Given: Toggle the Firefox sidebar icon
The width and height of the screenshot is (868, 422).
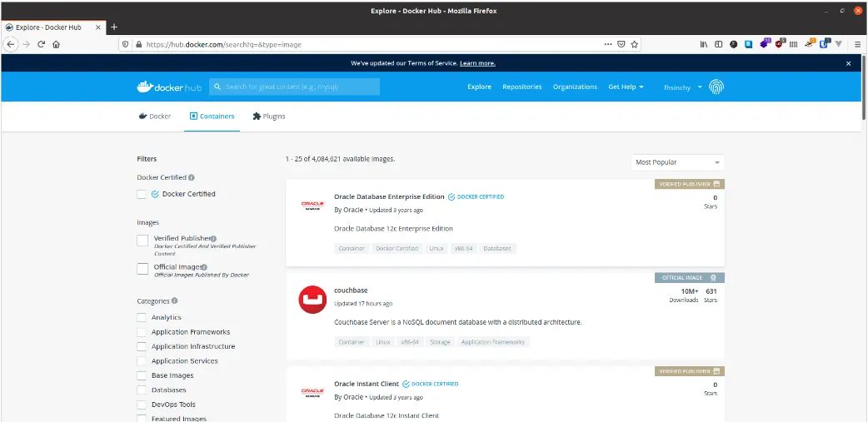Looking at the screenshot, I should 719,44.
